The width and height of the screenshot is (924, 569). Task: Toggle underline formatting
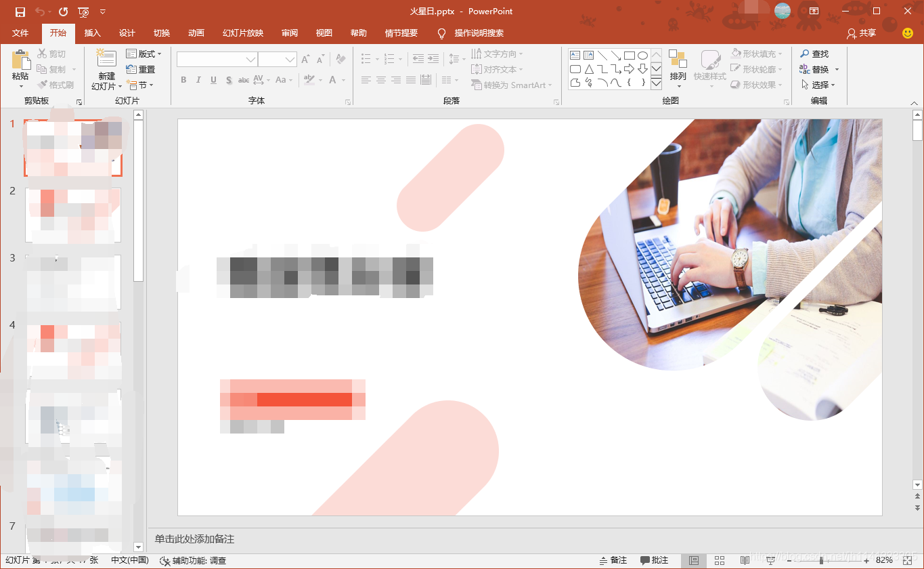pyautogui.click(x=213, y=80)
